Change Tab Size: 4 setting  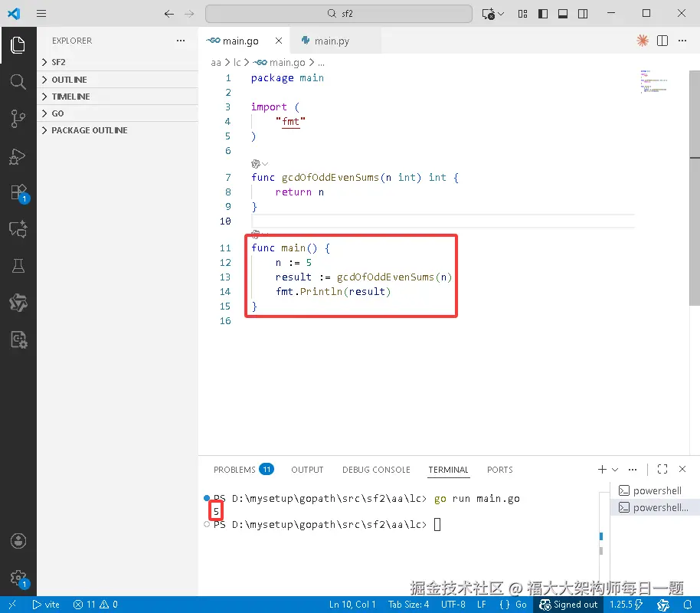click(408, 605)
